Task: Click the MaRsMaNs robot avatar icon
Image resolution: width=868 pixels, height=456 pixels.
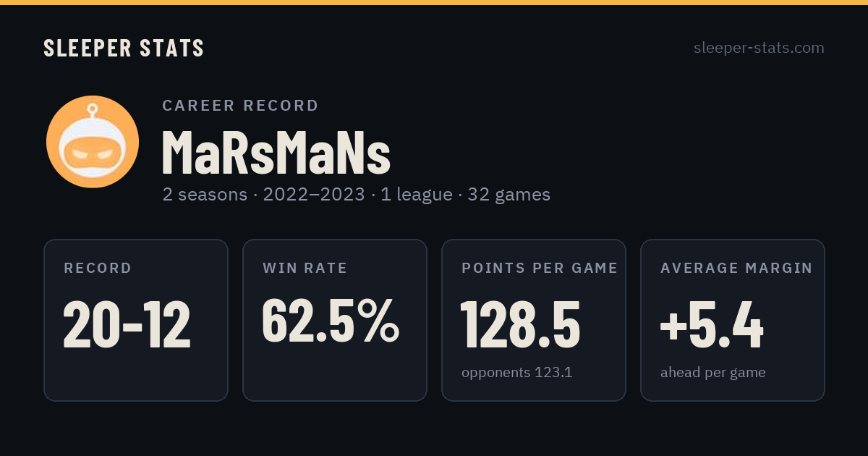Action: pyautogui.click(x=93, y=142)
